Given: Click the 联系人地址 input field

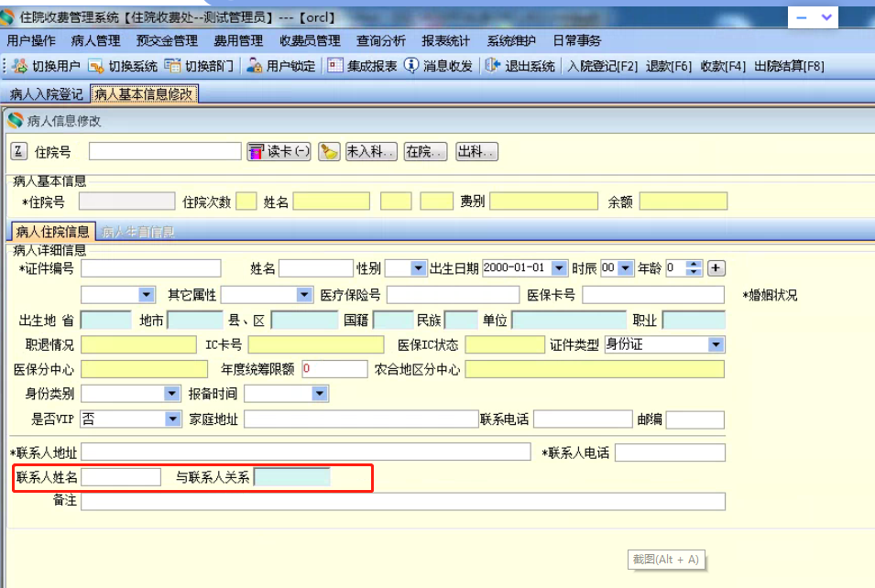Looking at the screenshot, I should [x=306, y=452].
